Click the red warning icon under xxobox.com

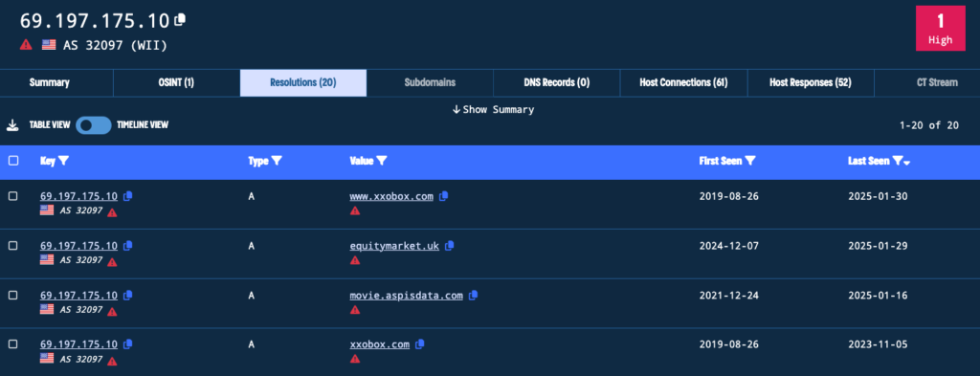coord(355,359)
